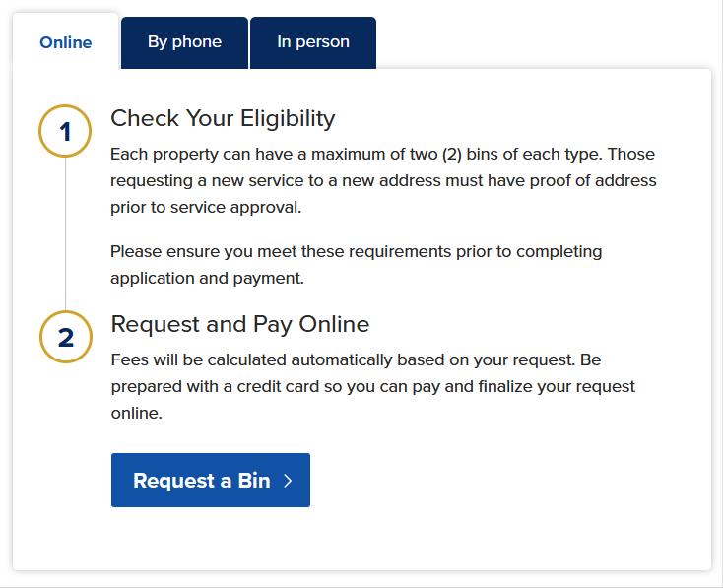Click the paragraph about maximum two bins
The height and width of the screenshot is (588, 723).
point(382,181)
